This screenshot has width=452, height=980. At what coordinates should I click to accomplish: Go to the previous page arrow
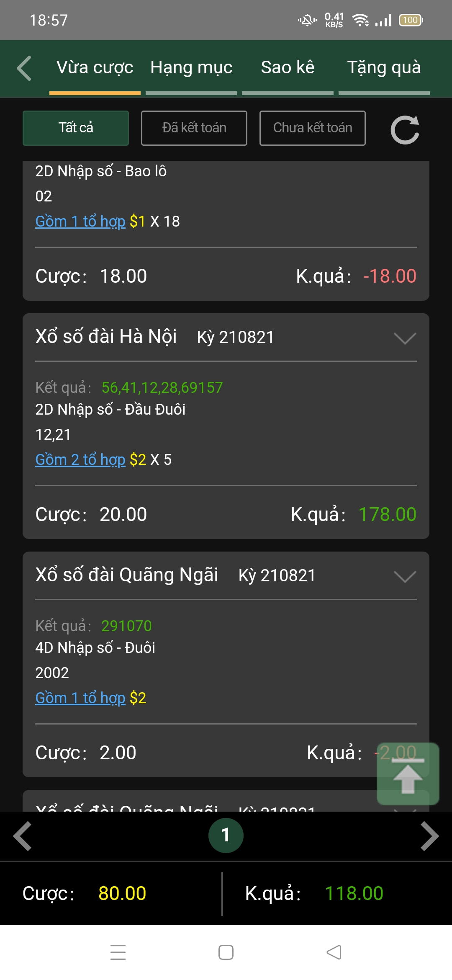pyautogui.click(x=23, y=836)
